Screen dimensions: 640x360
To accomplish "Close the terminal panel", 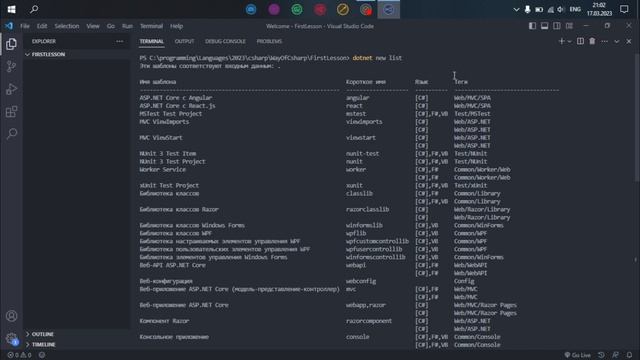I will 629,41.
